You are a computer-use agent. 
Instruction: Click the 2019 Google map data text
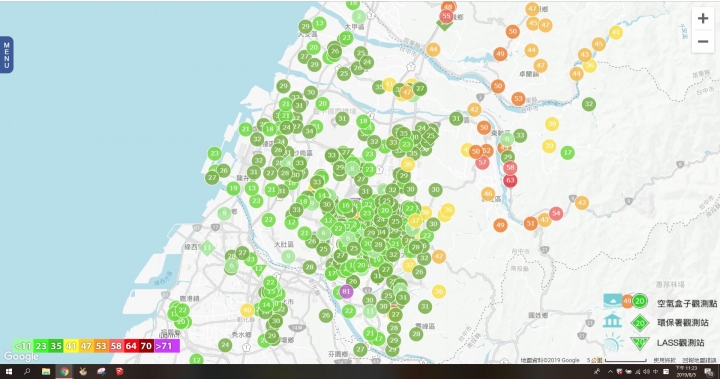pos(550,361)
